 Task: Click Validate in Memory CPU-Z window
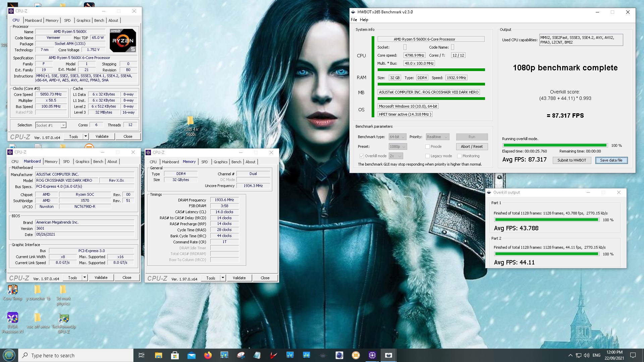pyautogui.click(x=239, y=278)
